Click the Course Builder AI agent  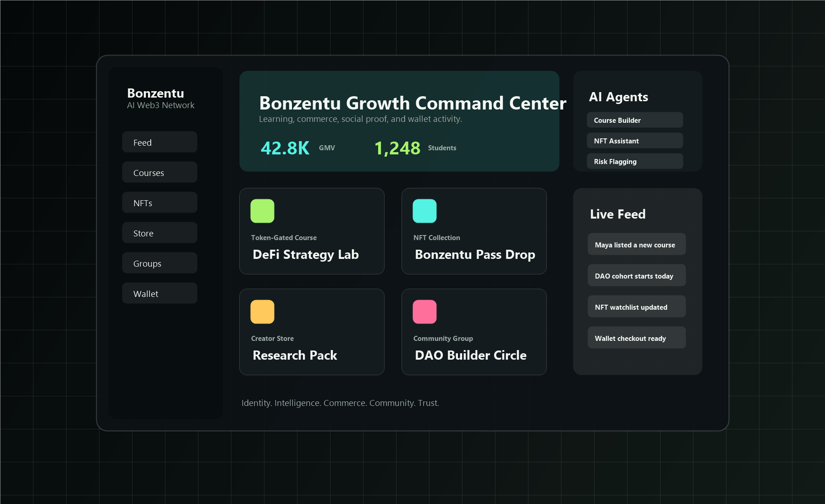(634, 120)
